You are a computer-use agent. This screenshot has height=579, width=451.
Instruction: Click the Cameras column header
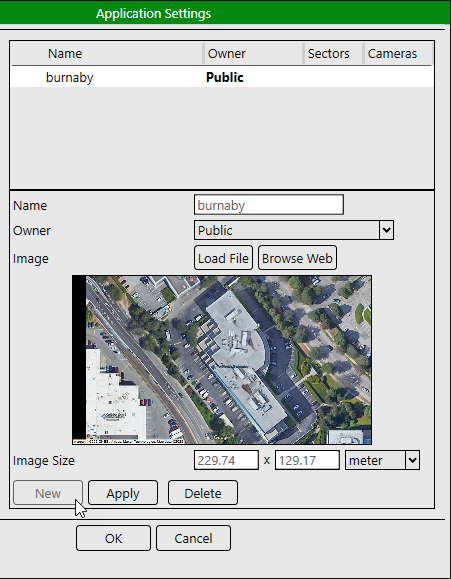(x=398, y=54)
